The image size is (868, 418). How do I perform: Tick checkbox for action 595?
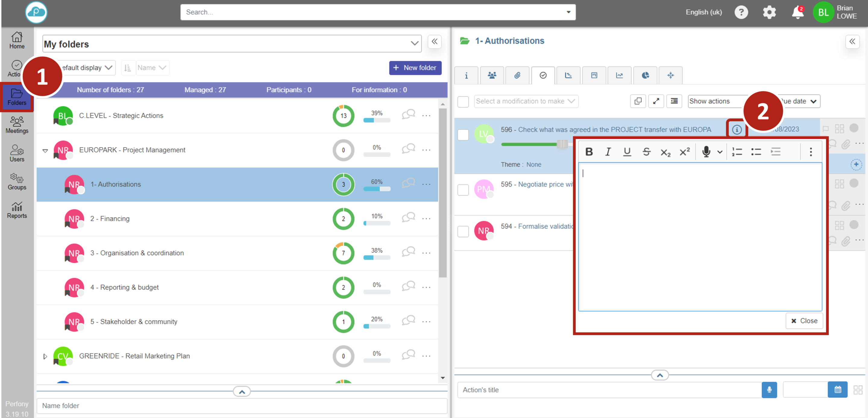point(463,190)
